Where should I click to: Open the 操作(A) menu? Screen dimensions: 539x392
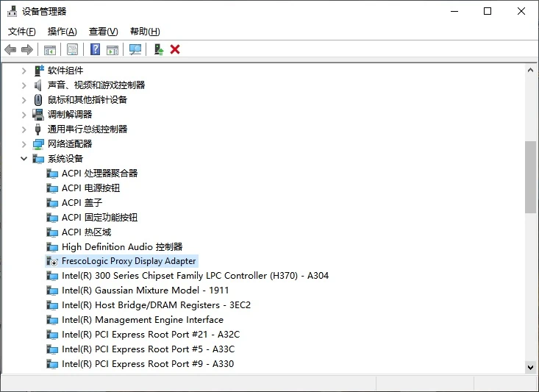(62, 32)
